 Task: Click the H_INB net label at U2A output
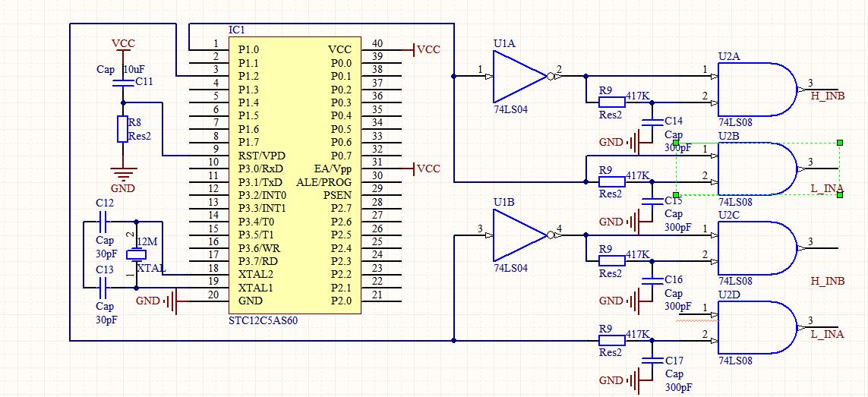click(x=829, y=96)
